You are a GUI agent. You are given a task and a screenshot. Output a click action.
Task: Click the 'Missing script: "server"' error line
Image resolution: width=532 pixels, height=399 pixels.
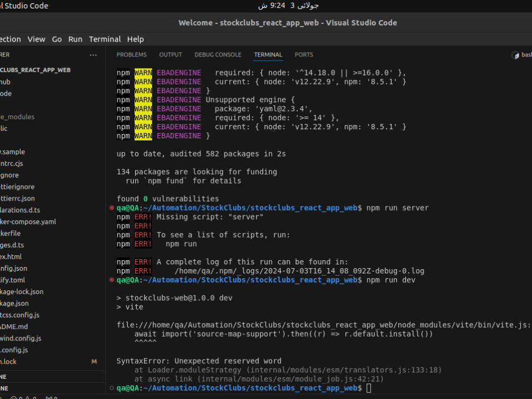point(210,217)
